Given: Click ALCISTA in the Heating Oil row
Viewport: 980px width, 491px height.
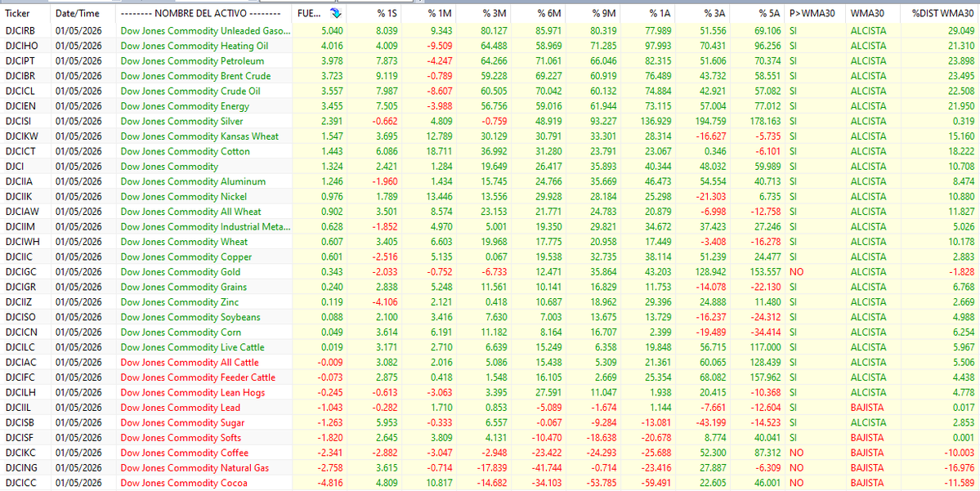Looking at the screenshot, I should [868, 46].
